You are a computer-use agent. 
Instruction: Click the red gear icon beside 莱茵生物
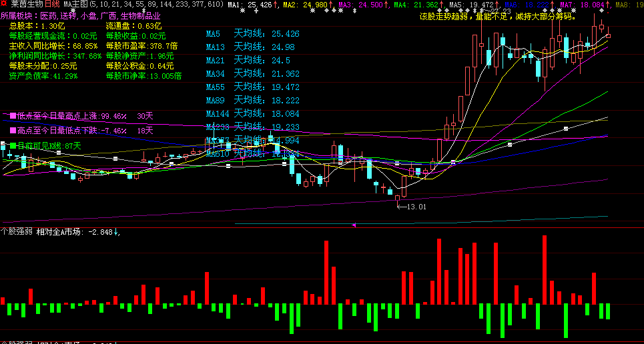4,5
